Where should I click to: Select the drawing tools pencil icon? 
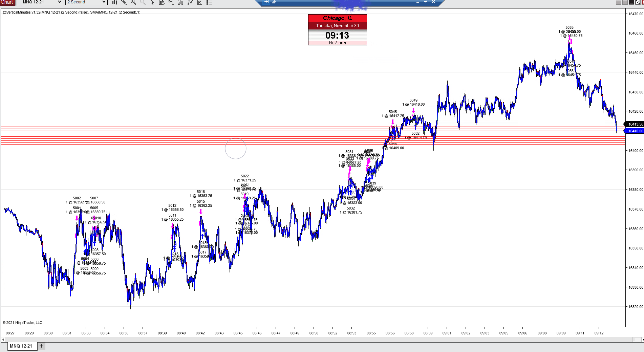coord(124,2)
